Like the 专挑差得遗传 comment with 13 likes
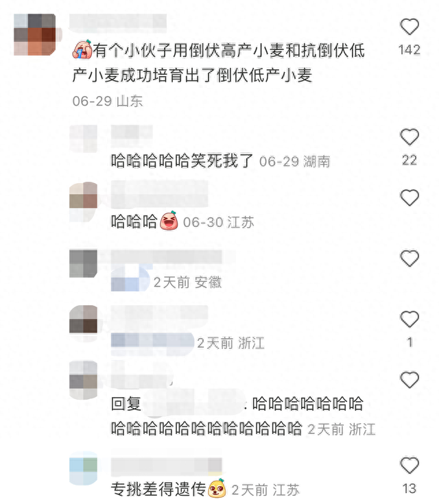 pyautogui.click(x=410, y=465)
